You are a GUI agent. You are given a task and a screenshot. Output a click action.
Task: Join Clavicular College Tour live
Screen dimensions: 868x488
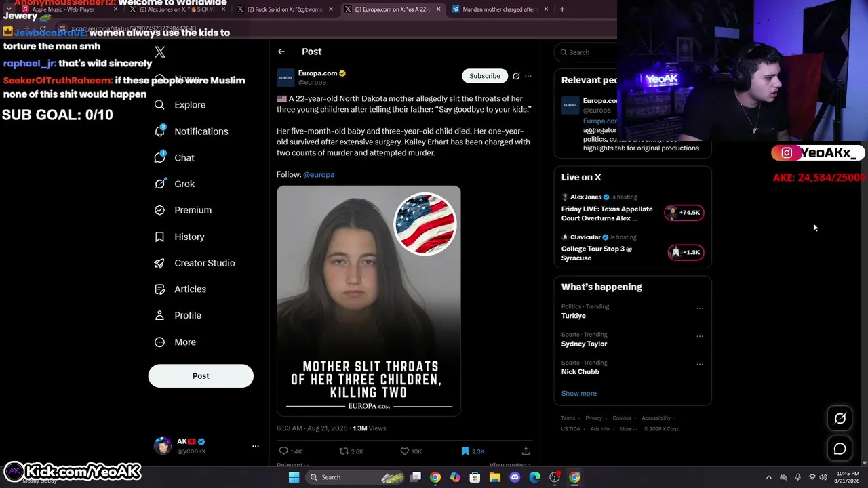686,252
